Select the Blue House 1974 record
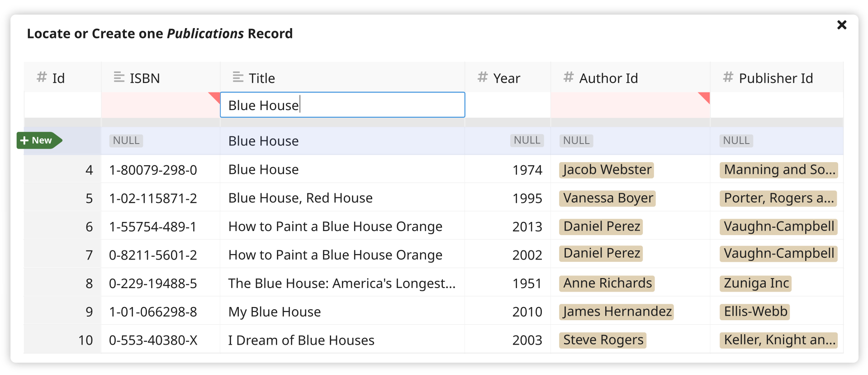This screenshot has width=868, height=375. coord(433,169)
